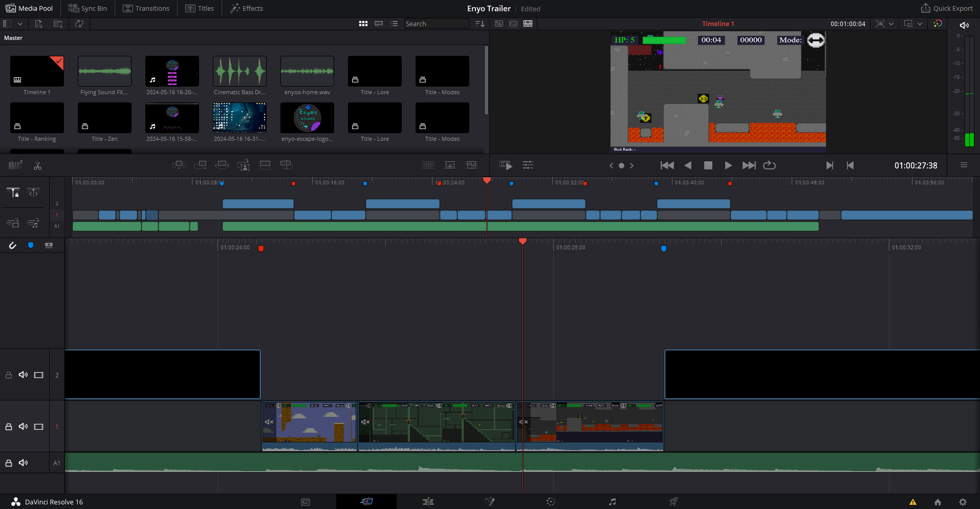This screenshot has height=509, width=980.
Task: Select the split clip scissors tool
Action: [x=37, y=165]
